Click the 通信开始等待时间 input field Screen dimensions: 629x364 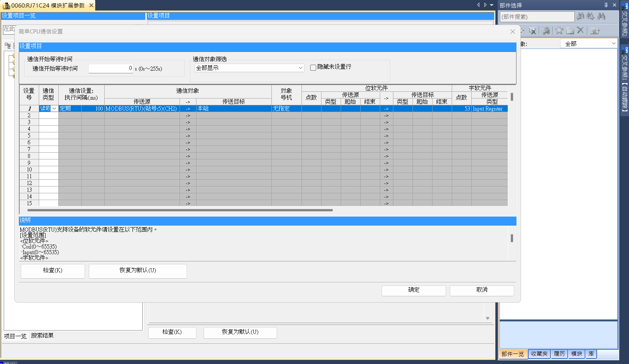(111, 68)
